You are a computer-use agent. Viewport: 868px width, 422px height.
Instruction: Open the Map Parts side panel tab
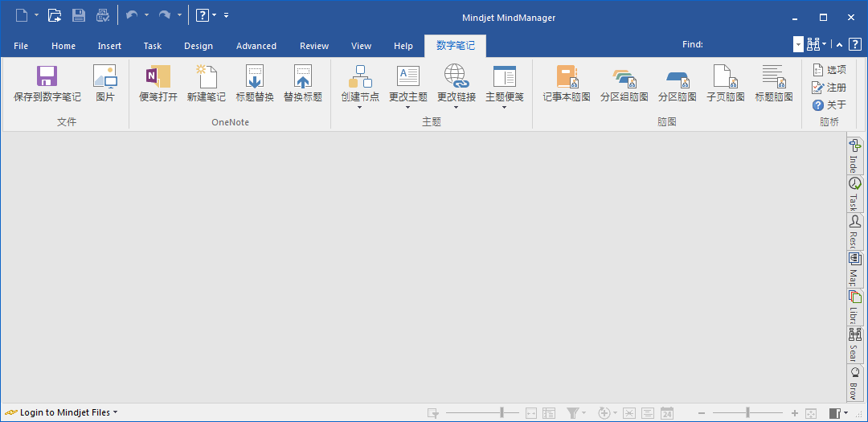tap(854, 269)
